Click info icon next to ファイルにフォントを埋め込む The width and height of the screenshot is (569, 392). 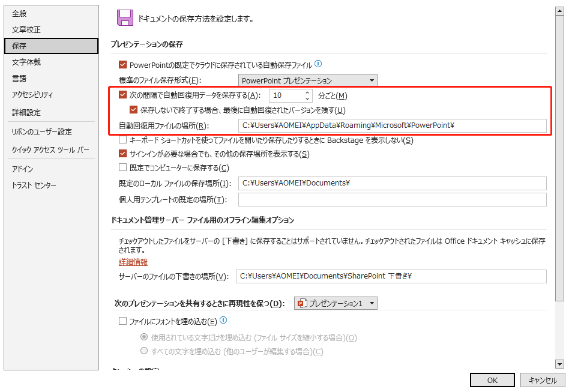(223, 320)
